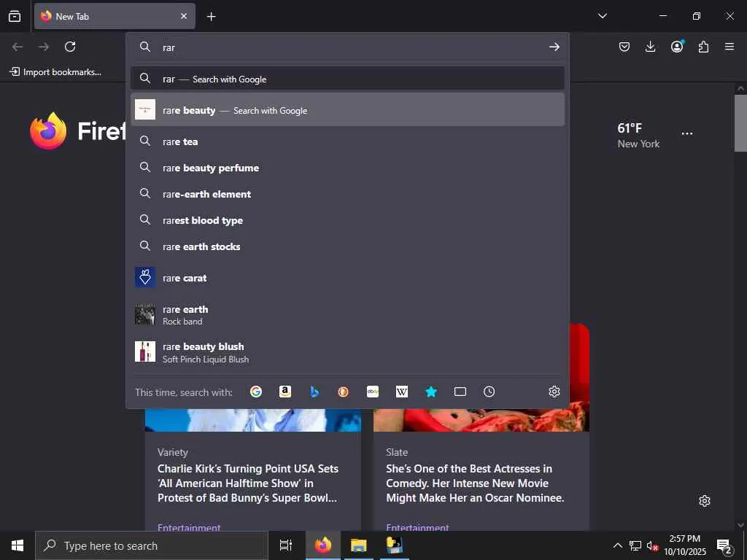The height and width of the screenshot is (560, 747).
Task: Click the rare carat diamond logo
Action: coord(145,277)
